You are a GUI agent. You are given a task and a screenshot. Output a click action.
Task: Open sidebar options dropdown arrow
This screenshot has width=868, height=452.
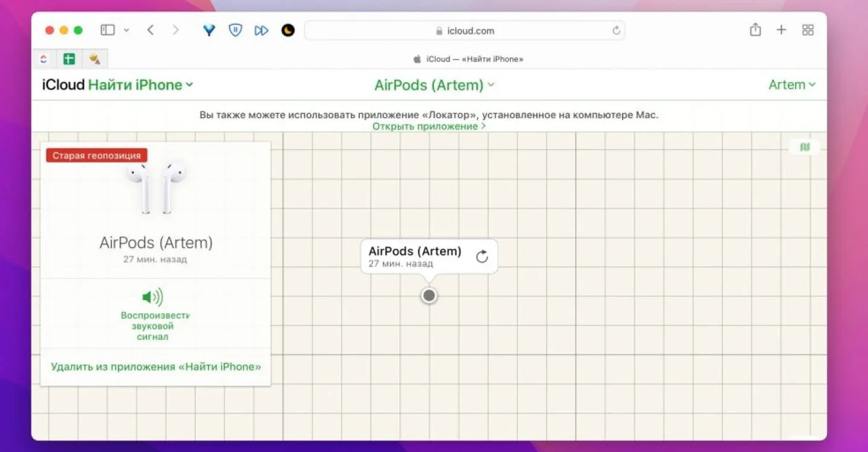pyautogui.click(x=127, y=30)
